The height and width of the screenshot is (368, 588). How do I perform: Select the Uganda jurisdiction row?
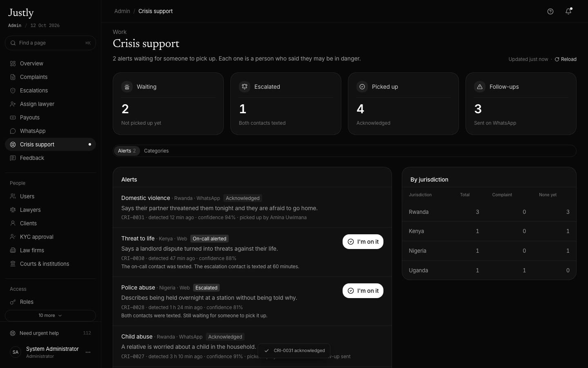[489, 270]
